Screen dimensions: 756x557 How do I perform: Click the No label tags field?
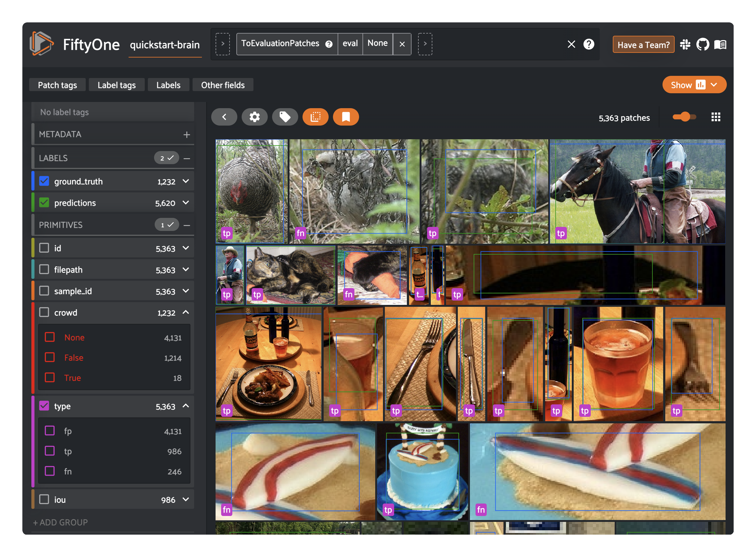pos(113,112)
